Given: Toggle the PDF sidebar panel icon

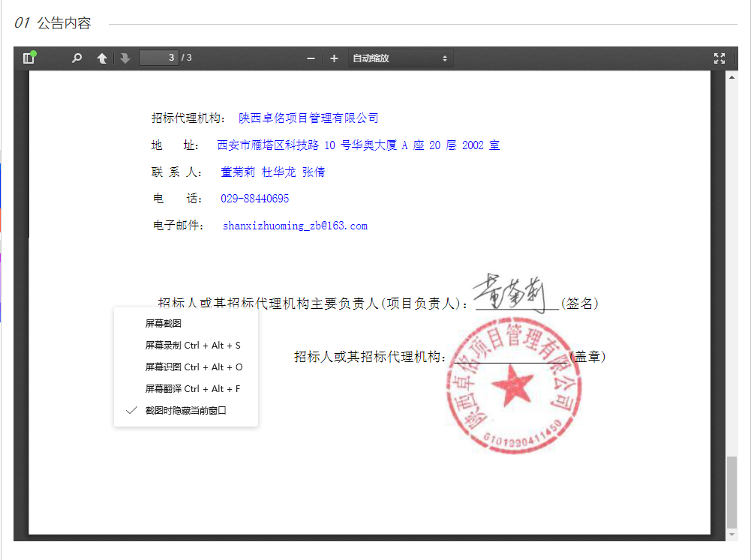Looking at the screenshot, I should pyautogui.click(x=29, y=58).
